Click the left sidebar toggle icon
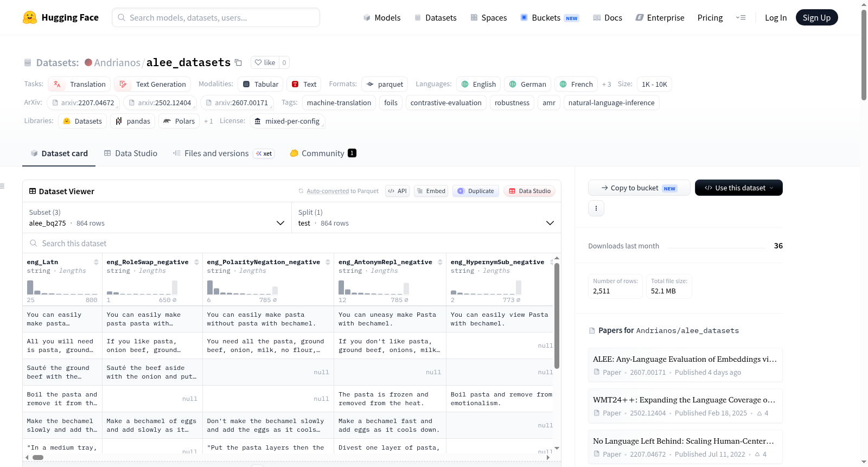868x467 pixels. pos(2,186)
